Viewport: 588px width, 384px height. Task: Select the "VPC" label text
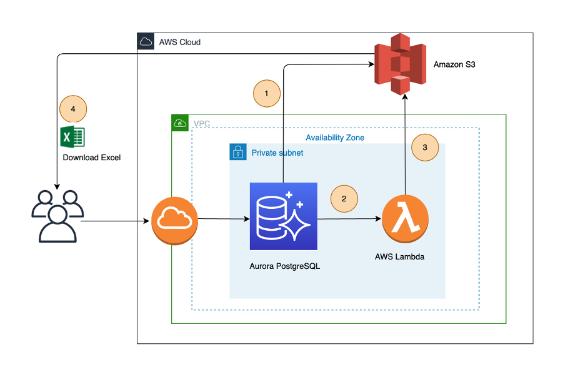202,123
